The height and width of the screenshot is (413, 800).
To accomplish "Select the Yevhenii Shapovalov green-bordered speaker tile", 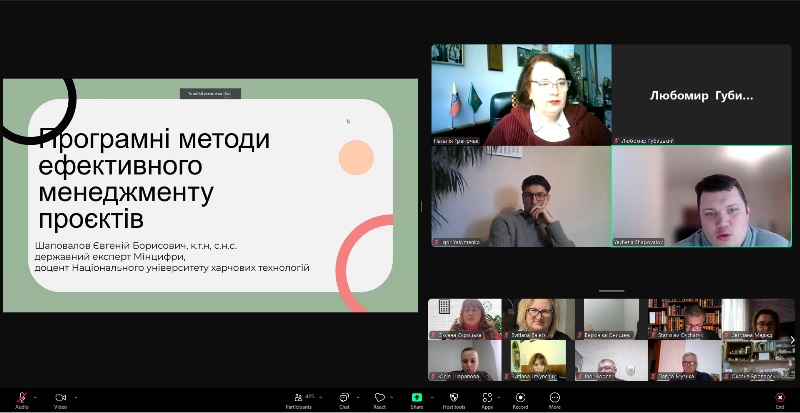I will (x=701, y=196).
